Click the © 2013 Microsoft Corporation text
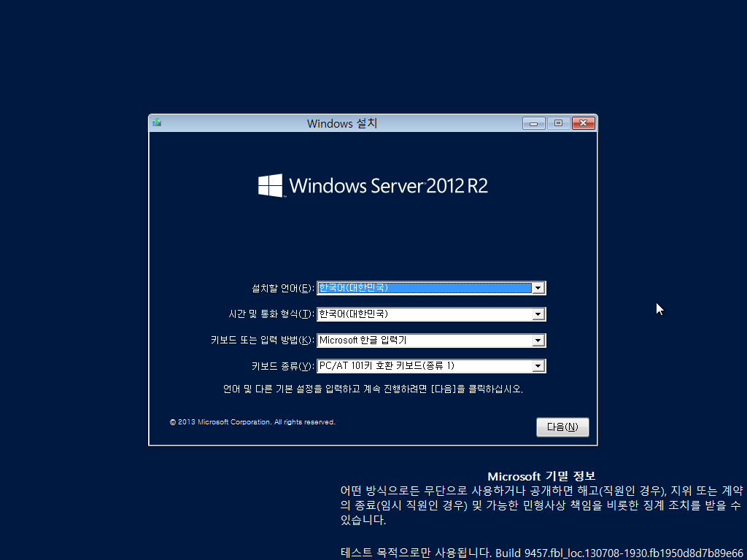The width and height of the screenshot is (747, 560). 252,422
